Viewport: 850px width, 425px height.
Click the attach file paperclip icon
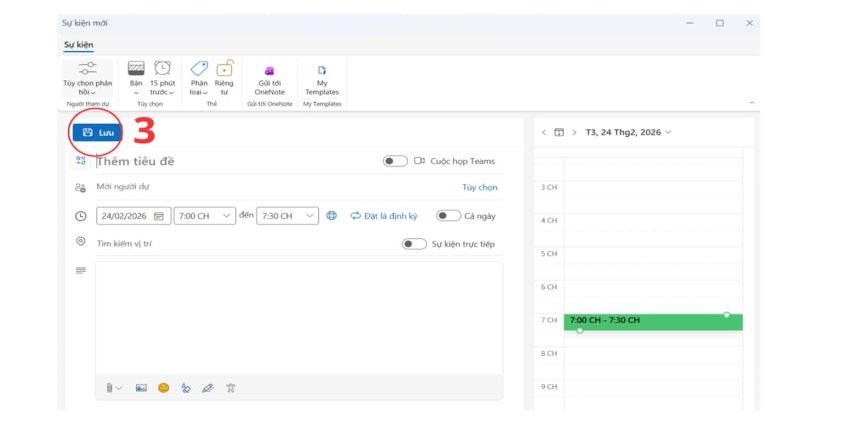click(110, 388)
